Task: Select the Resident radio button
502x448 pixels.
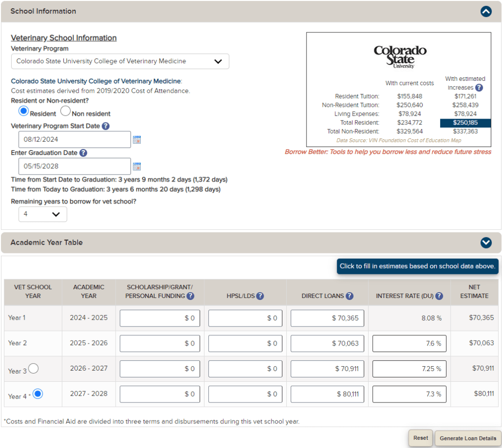Action: point(24,111)
